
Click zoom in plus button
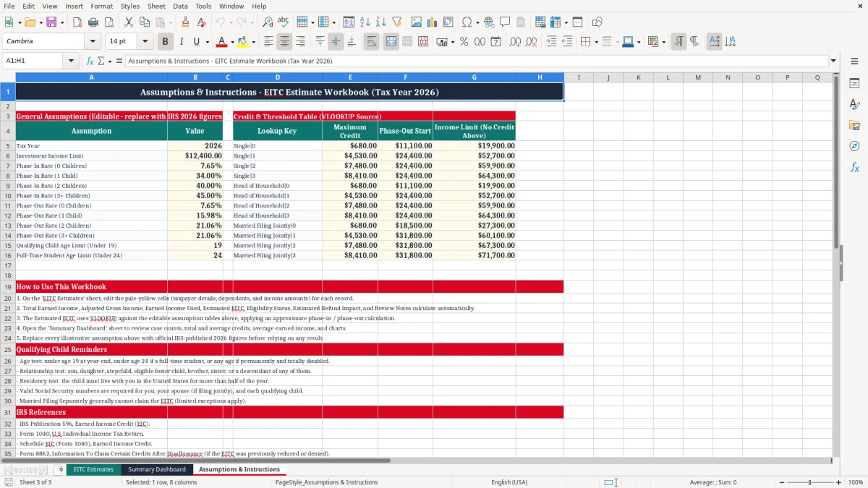(x=838, y=482)
